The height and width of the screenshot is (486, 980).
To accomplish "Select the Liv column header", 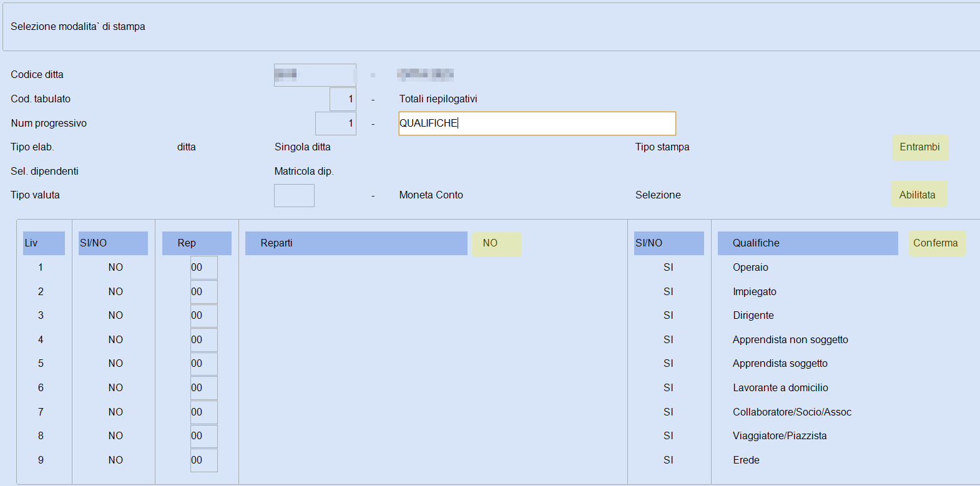I will click(x=44, y=243).
